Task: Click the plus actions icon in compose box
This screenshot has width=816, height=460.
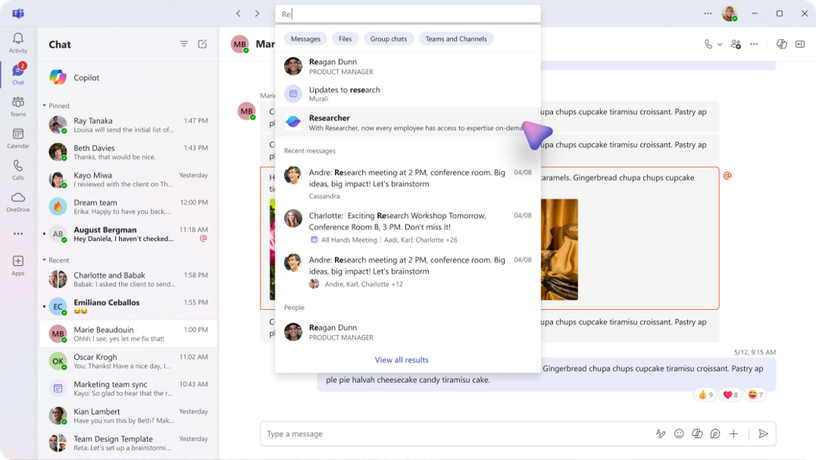Action: (x=734, y=433)
